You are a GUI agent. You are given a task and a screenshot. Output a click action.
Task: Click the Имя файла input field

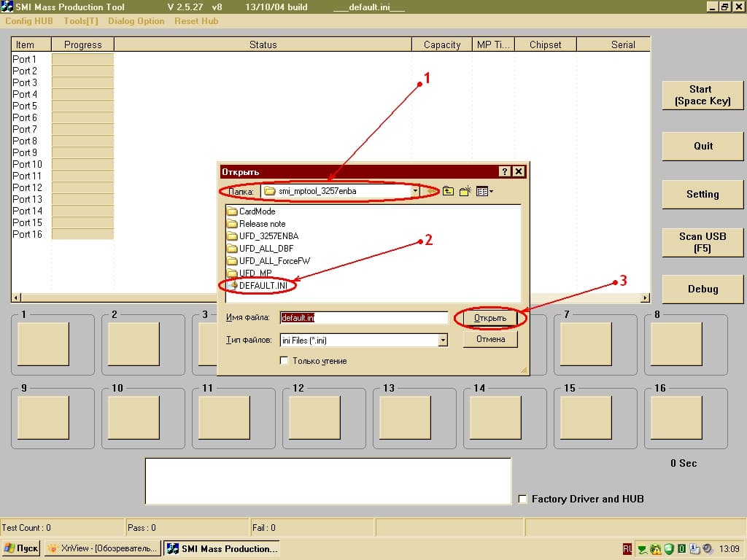(x=364, y=318)
